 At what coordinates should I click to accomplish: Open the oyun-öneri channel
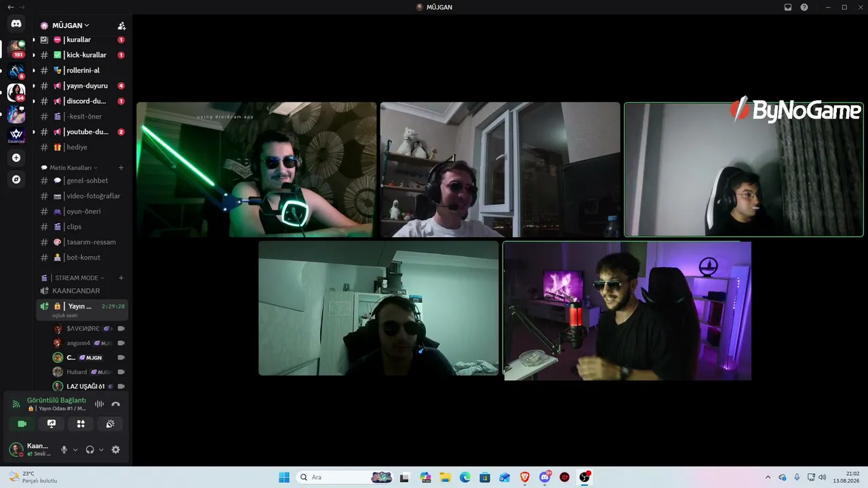(x=83, y=211)
